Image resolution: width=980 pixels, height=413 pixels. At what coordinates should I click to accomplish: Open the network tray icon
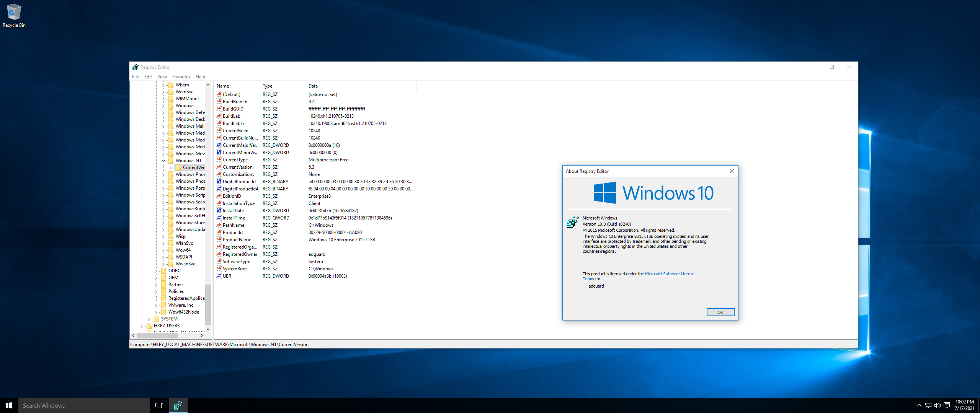click(x=928, y=405)
